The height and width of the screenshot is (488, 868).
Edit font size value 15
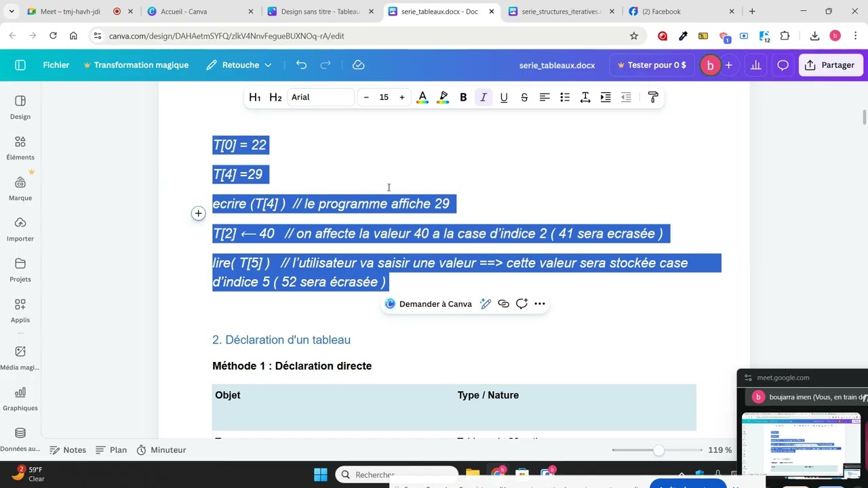point(384,98)
